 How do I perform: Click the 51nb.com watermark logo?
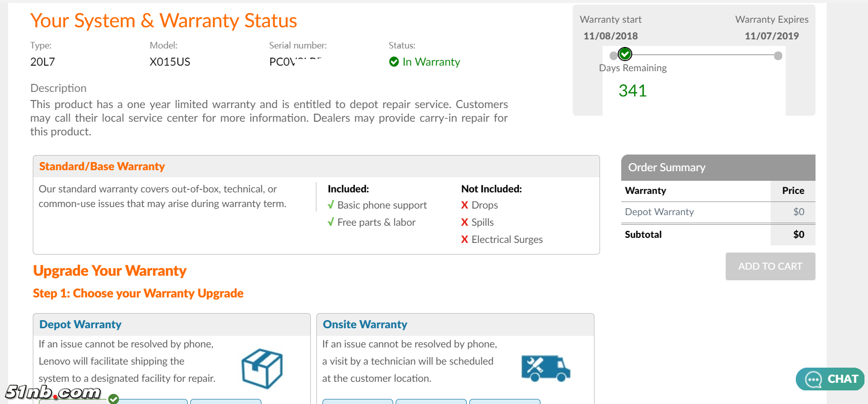click(x=53, y=391)
